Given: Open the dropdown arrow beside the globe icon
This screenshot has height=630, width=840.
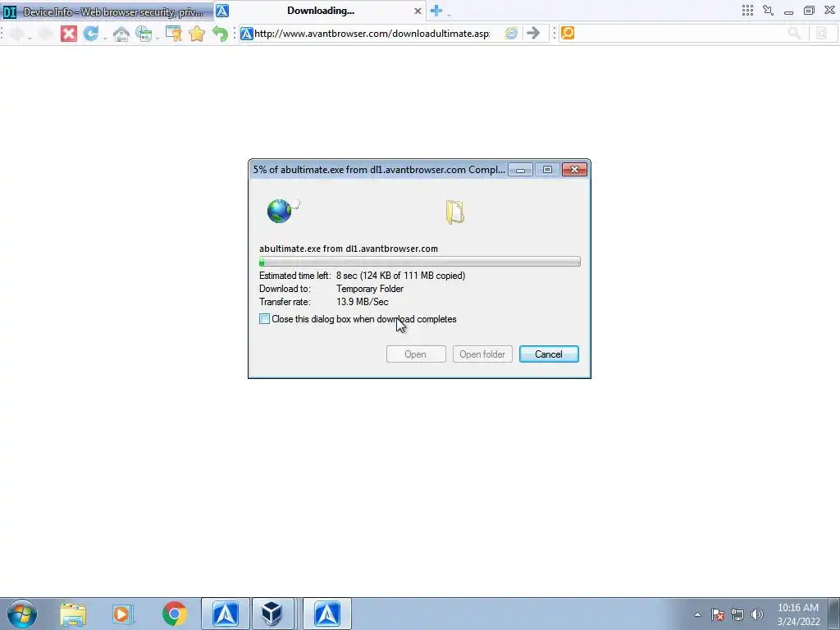Looking at the screenshot, I should (x=157, y=38).
